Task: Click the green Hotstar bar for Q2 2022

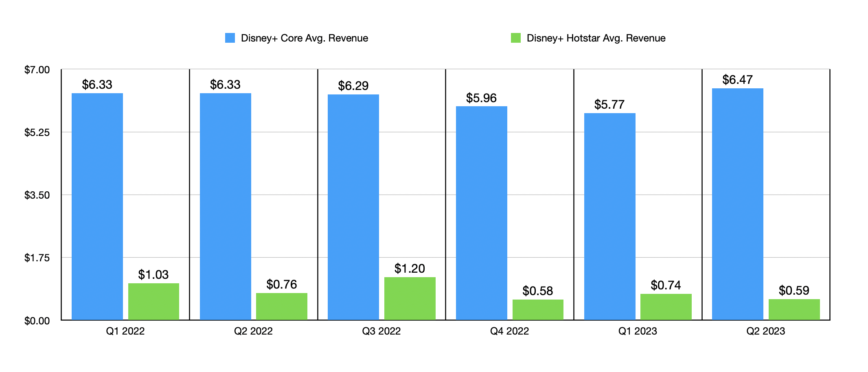Action: coord(282,306)
